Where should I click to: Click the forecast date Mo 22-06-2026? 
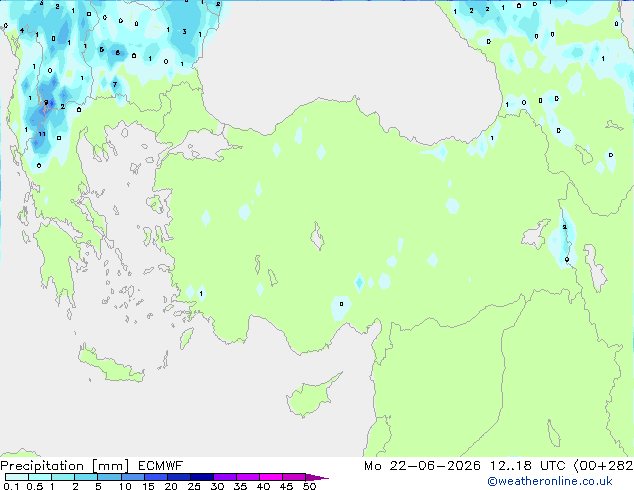point(422,466)
